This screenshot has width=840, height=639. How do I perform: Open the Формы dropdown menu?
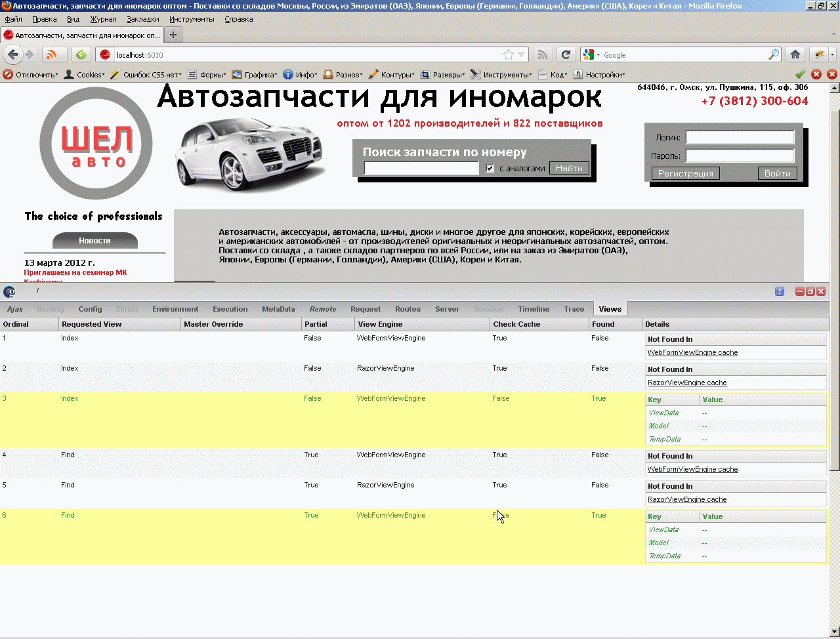point(207,75)
